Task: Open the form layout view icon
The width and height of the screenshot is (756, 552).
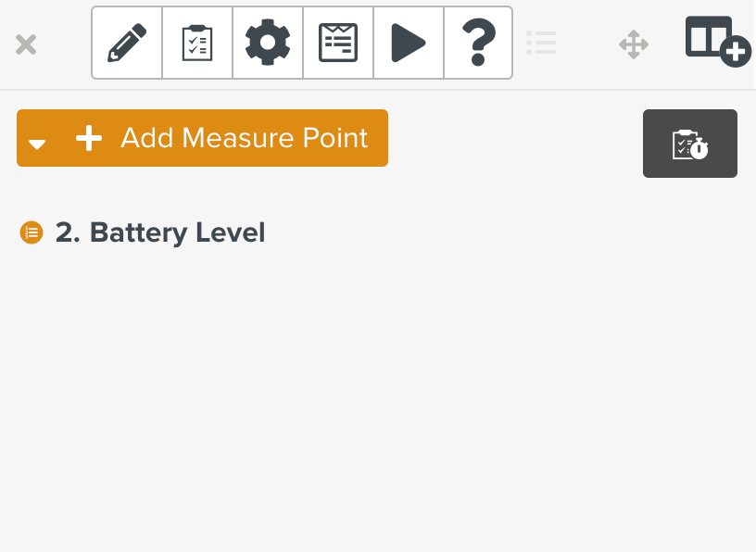Action: click(338, 43)
